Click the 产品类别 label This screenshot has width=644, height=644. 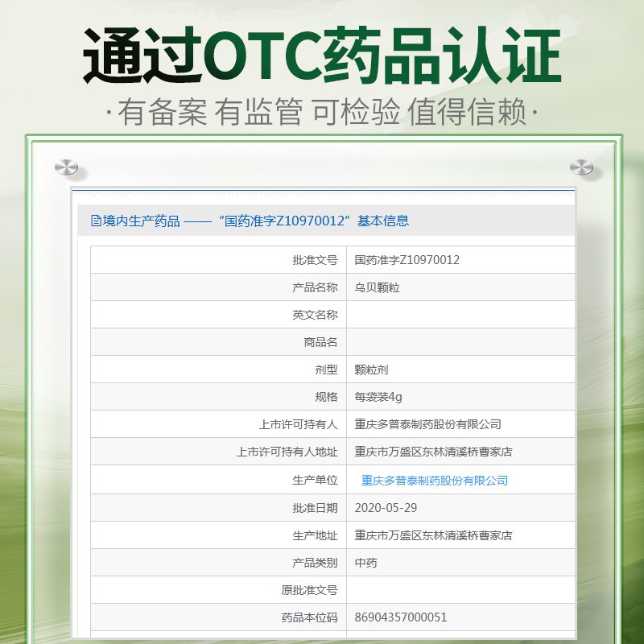(x=315, y=563)
